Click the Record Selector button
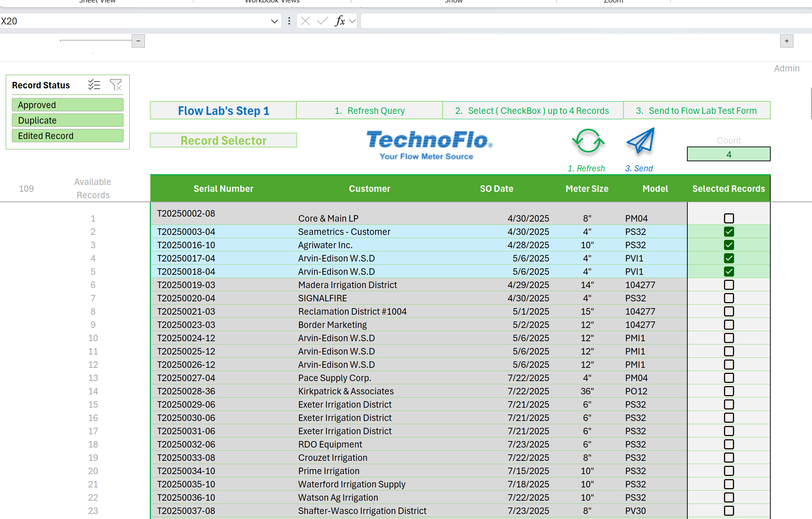 pyautogui.click(x=223, y=140)
